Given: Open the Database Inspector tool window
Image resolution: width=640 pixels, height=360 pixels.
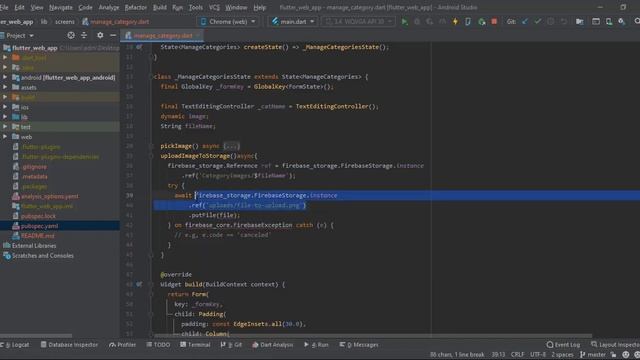Looking at the screenshot, I should click(69, 345).
